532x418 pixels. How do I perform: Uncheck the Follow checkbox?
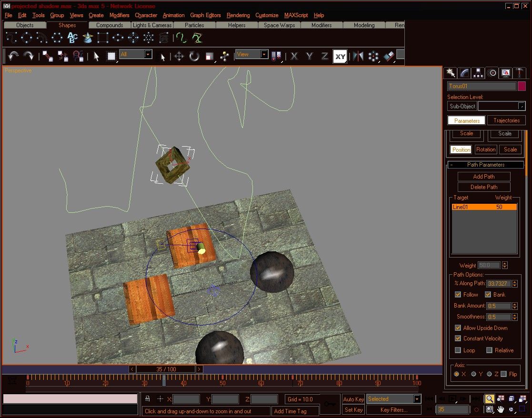tap(458, 294)
